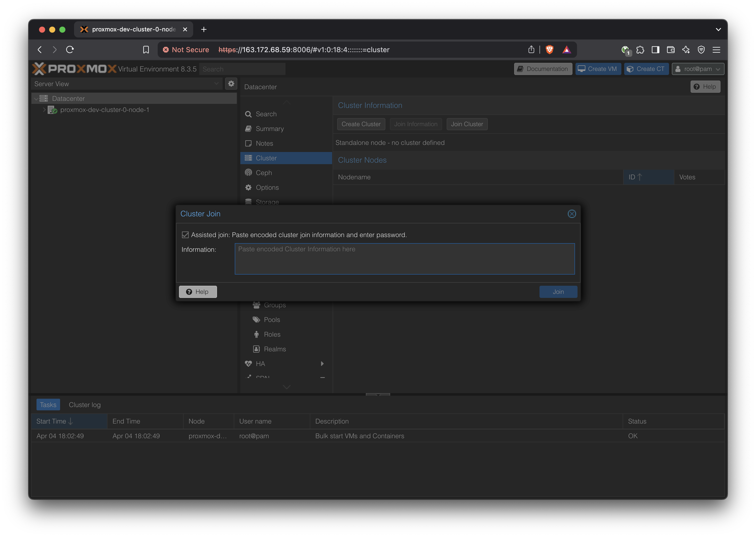
Task: Click the Brave Shields lion icon
Action: [549, 50]
